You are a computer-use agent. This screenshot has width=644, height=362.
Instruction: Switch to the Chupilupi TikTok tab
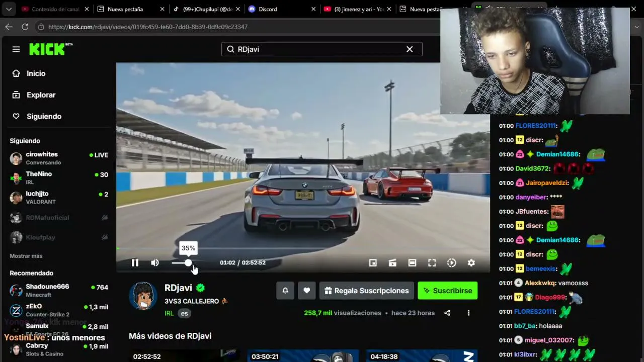click(x=206, y=9)
